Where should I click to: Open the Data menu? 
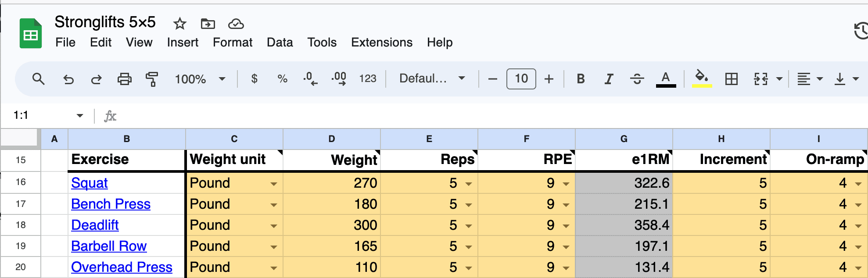(x=280, y=43)
